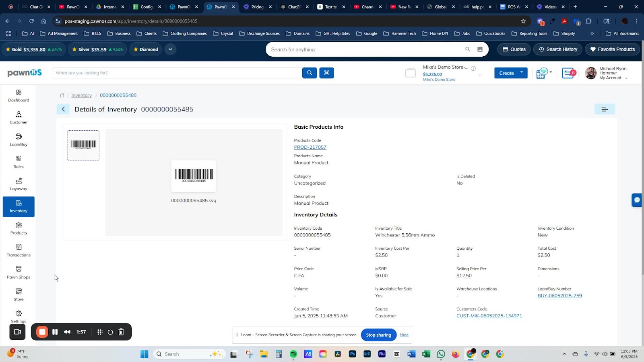Open Favorite Products
The height and width of the screenshot is (362, 644).
tap(612, 49)
